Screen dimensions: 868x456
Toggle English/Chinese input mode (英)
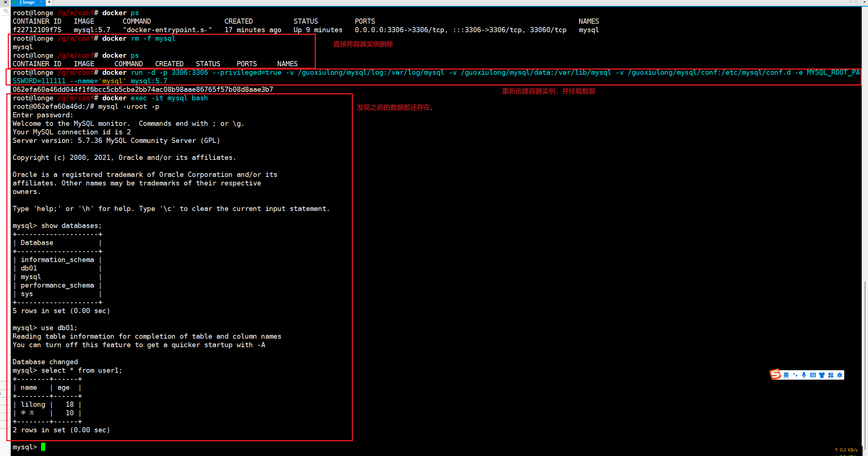coord(786,375)
